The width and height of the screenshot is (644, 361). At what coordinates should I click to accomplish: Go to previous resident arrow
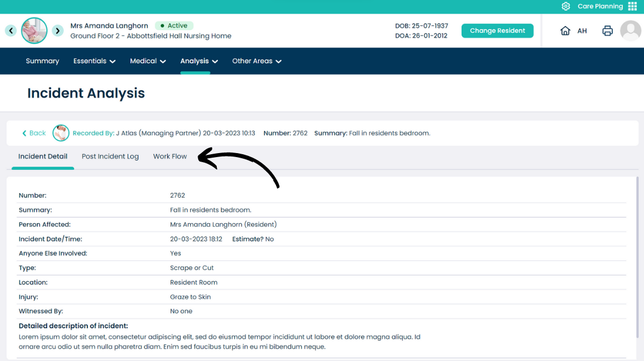pyautogui.click(x=11, y=31)
